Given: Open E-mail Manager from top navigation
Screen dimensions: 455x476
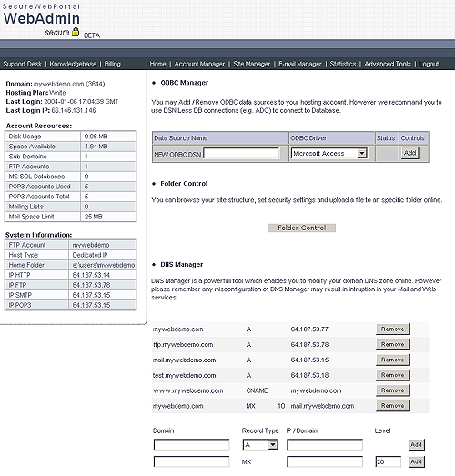Looking at the screenshot, I should tap(300, 64).
